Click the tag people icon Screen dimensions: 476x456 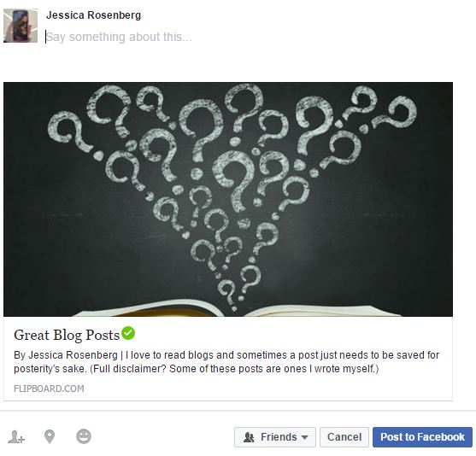(x=16, y=437)
